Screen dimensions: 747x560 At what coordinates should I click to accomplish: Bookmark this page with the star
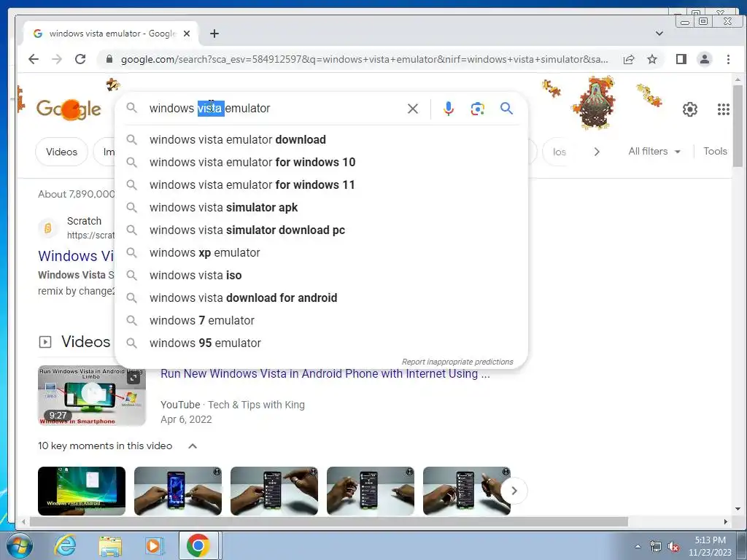[x=652, y=59]
